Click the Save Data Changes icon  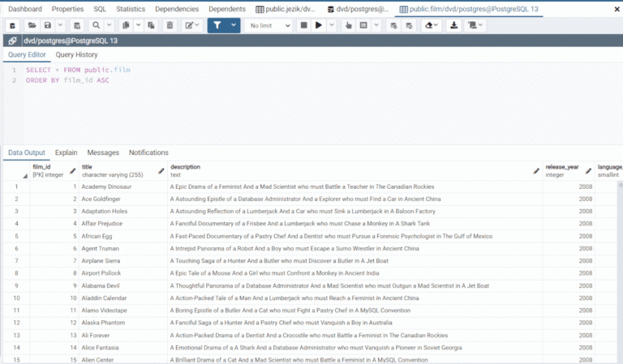[x=77, y=26]
